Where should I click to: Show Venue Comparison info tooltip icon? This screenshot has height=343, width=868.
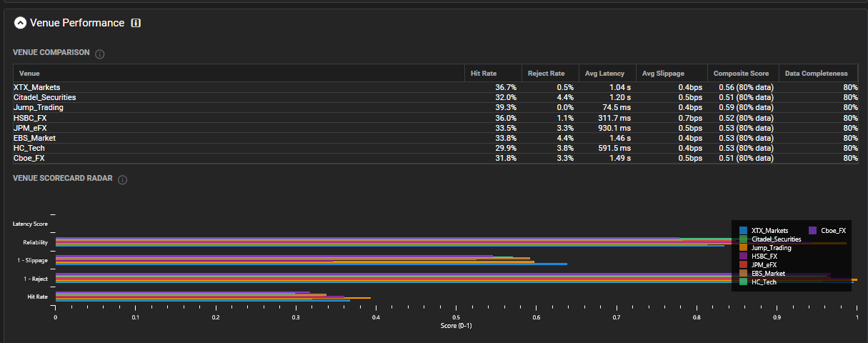point(100,54)
